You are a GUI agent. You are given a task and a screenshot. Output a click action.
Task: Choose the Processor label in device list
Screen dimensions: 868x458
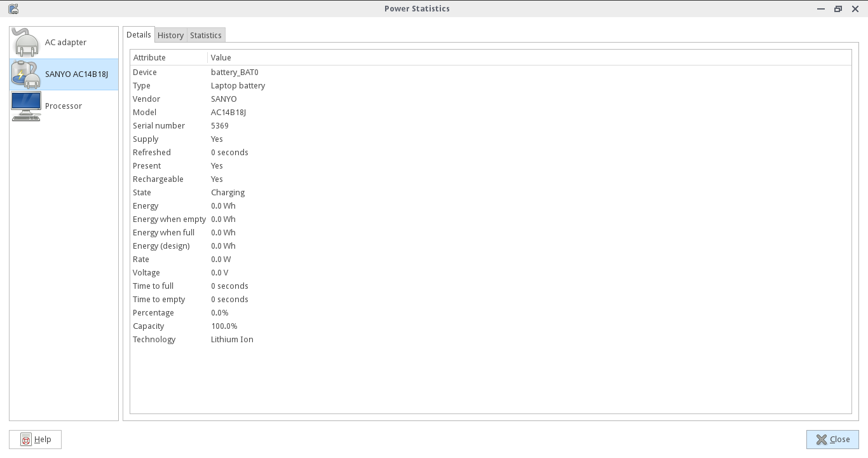64,106
